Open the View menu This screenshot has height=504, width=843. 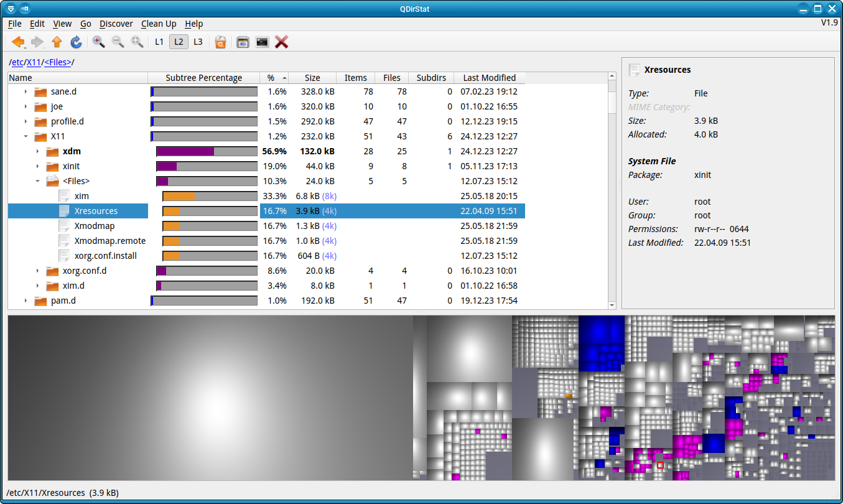coord(62,24)
